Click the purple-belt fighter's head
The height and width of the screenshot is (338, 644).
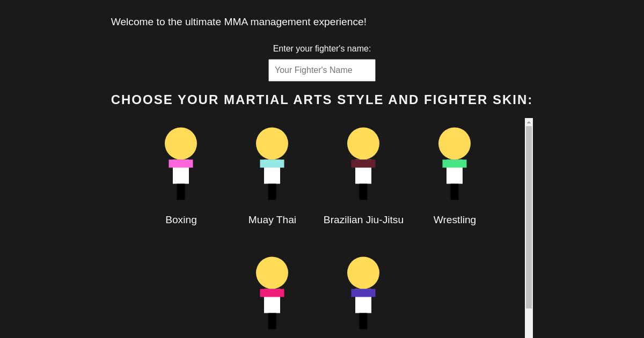pos(363,273)
